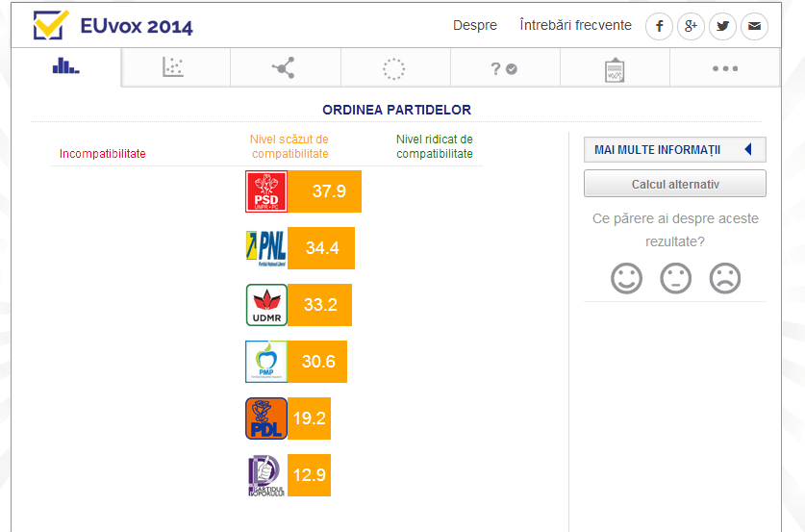Open the Despre page

pos(475,25)
